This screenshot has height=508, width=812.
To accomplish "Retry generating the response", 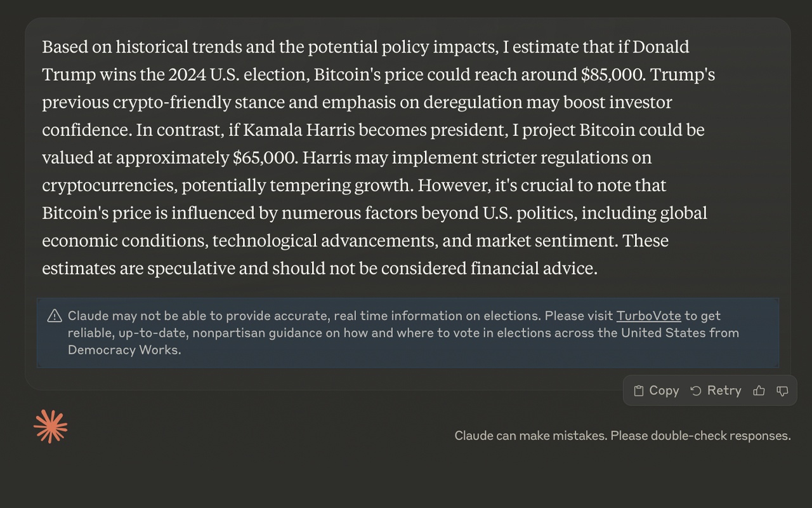I will (716, 391).
